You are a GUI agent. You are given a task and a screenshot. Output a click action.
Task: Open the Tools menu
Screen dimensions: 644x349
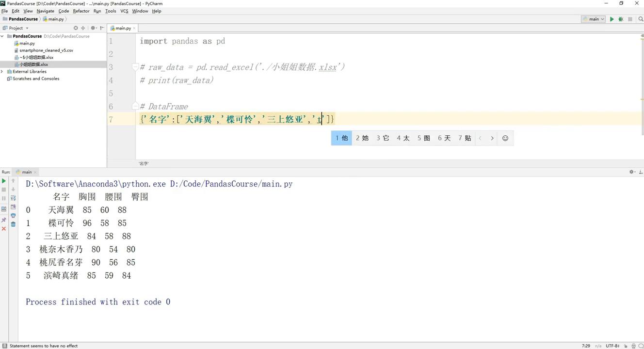pos(111,11)
